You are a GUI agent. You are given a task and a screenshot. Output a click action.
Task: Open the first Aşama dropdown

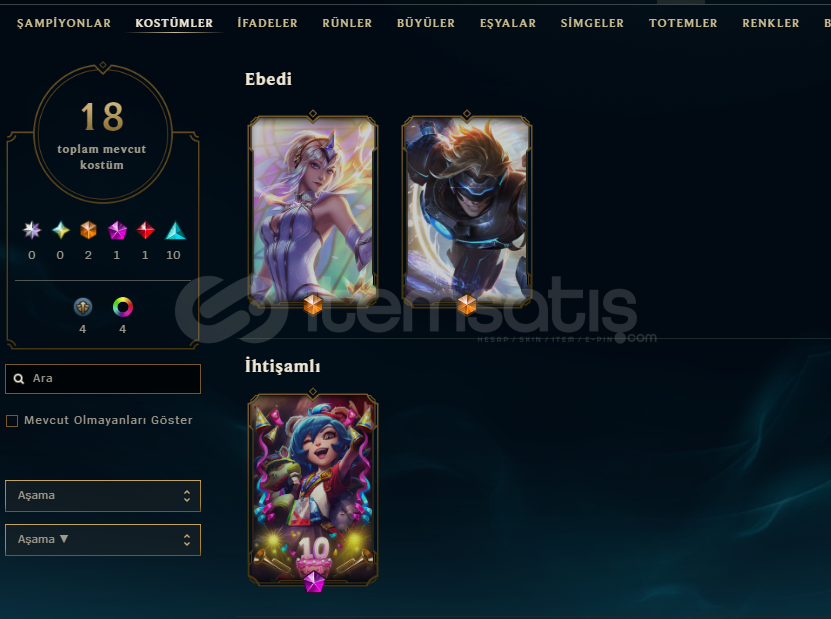103,496
